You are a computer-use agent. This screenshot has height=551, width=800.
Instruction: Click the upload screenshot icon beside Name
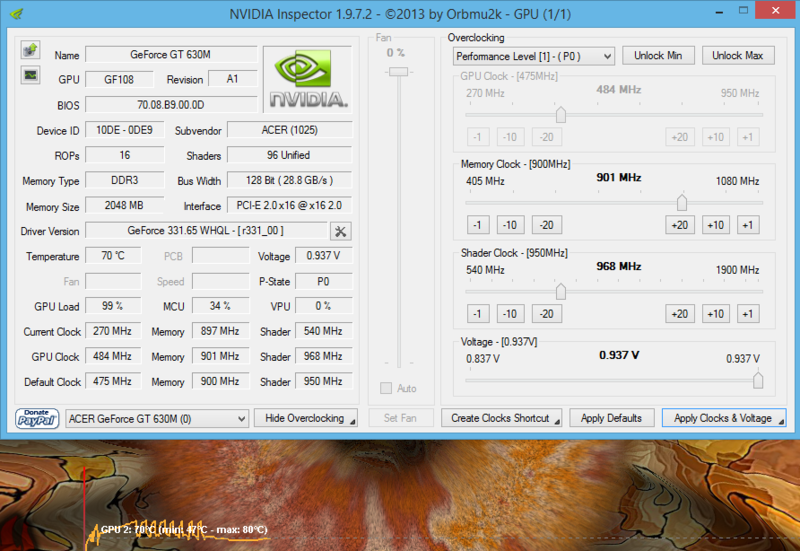(31, 50)
